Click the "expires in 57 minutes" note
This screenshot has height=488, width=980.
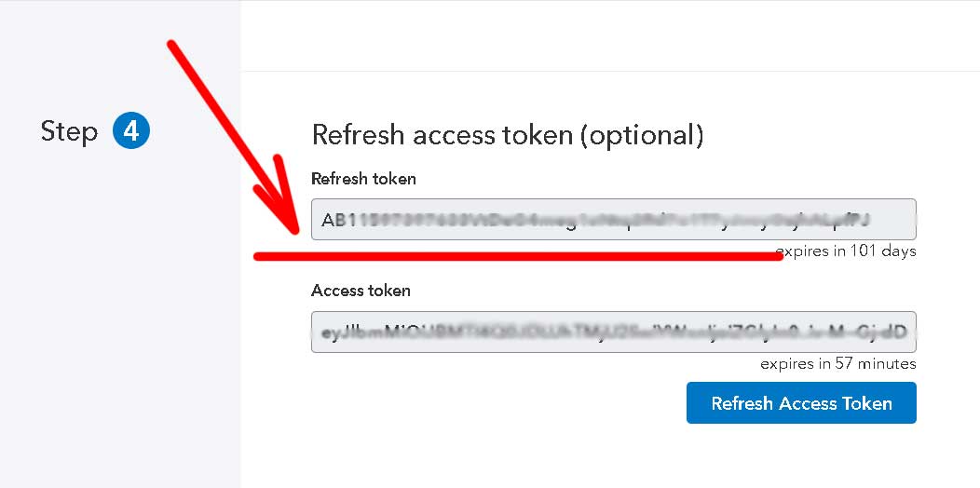[x=838, y=363]
